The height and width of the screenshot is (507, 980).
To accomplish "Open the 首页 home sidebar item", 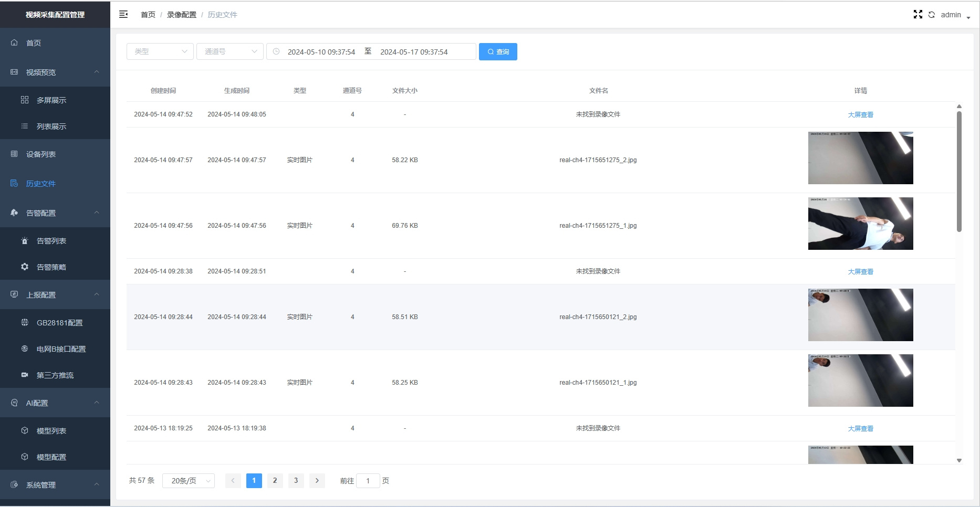I will pos(34,43).
